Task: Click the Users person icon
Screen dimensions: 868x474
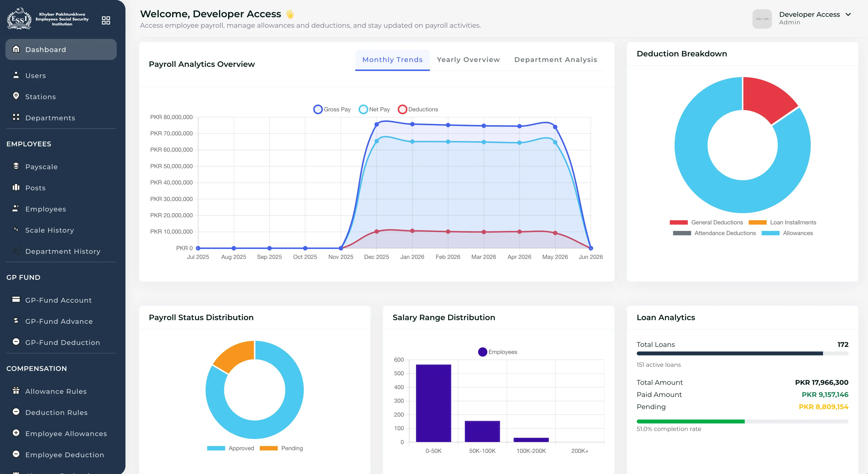Action: 16,75
